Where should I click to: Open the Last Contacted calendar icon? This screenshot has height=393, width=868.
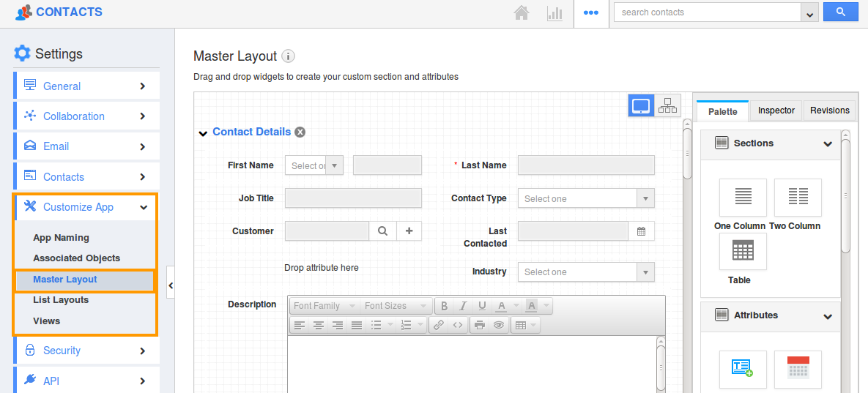(x=641, y=231)
